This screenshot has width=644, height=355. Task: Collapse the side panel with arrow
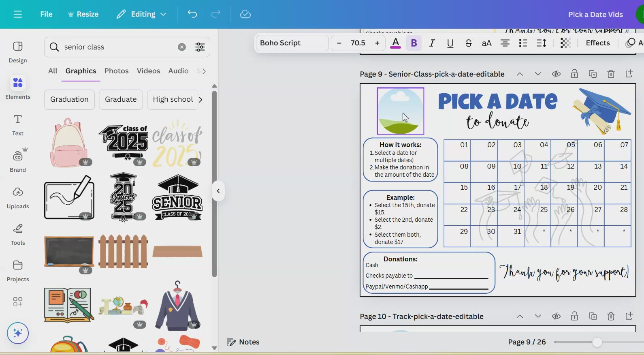pos(218,191)
